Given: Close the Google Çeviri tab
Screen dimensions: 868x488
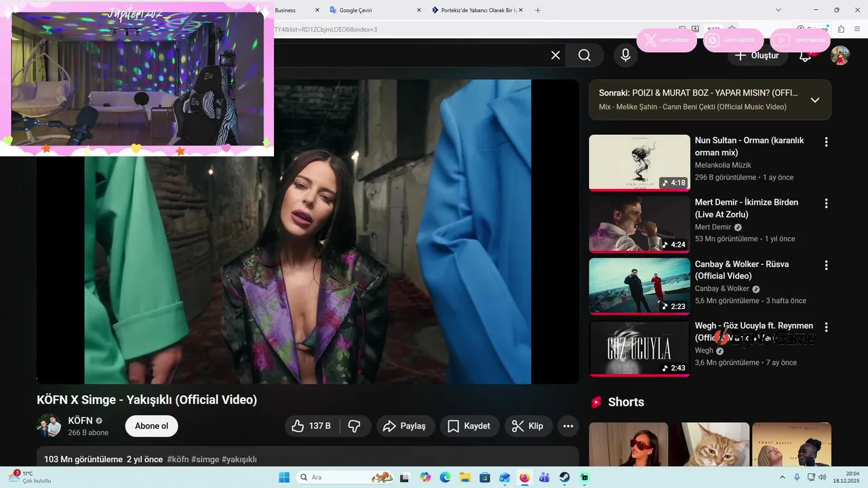Looking at the screenshot, I should click(x=418, y=10).
